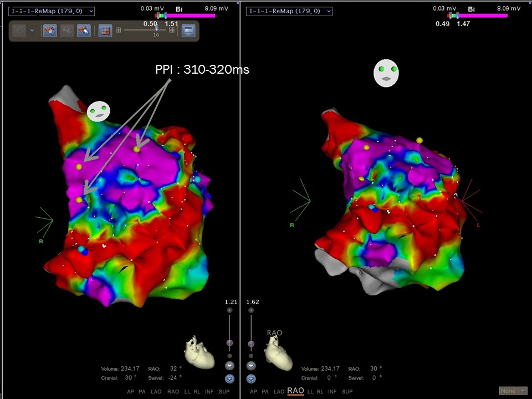Click upper handle of right voltage color bar
This screenshot has width=532, height=399.
458,16
